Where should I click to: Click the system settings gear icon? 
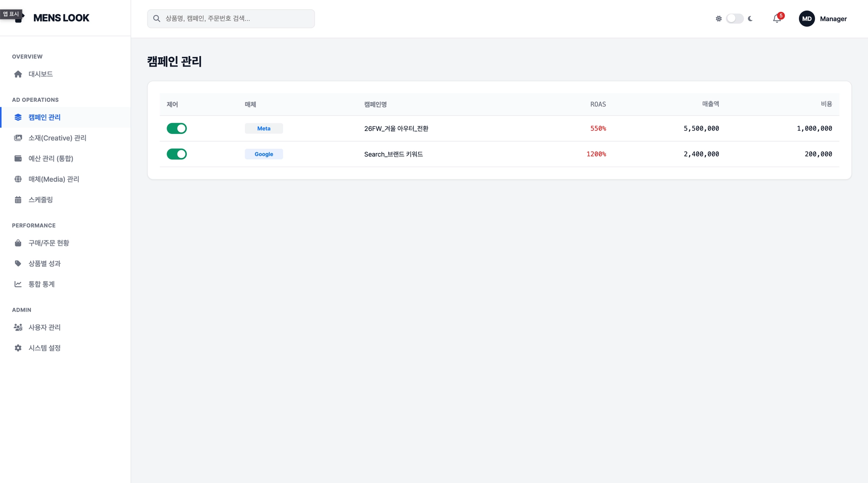pyautogui.click(x=18, y=348)
